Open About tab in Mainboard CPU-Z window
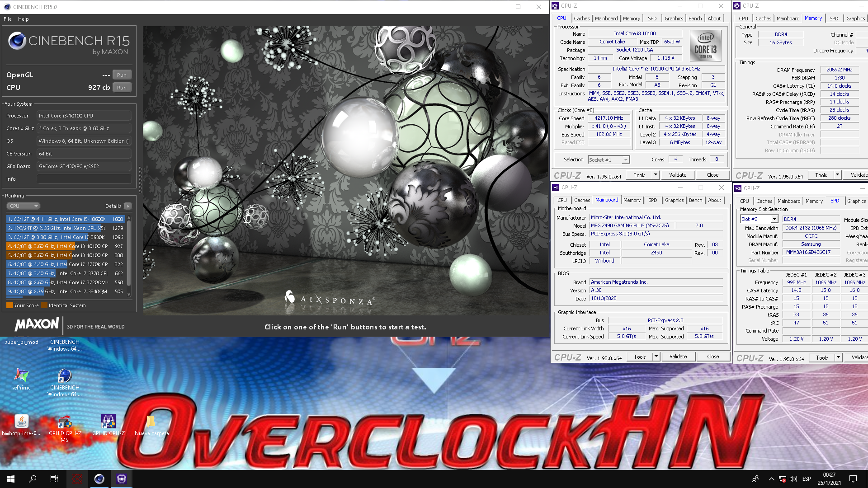The width and height of the screenshot is (868, 488). point(714,200)
